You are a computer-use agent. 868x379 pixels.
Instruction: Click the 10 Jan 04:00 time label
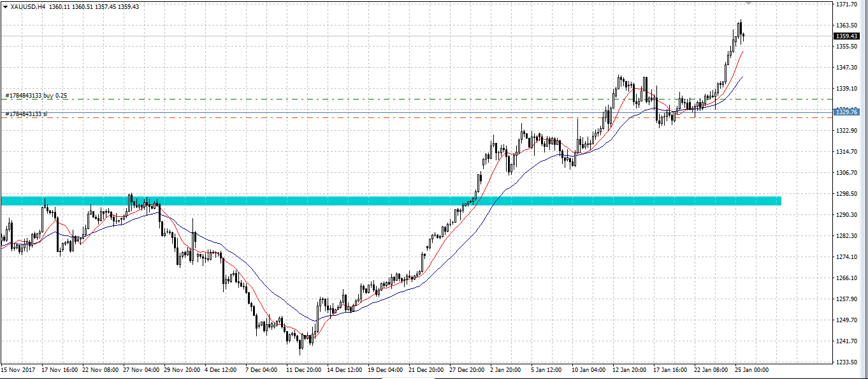click(590, 370)
